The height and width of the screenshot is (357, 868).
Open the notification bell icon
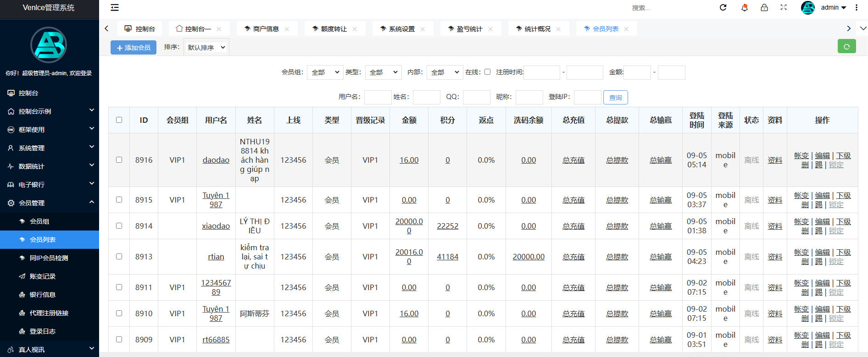744,7
